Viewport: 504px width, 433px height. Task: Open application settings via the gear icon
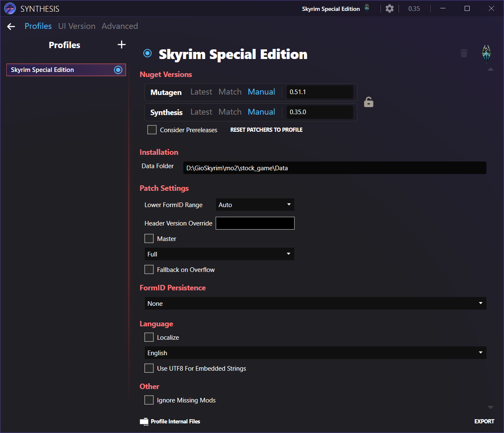[x=389, y=8]
